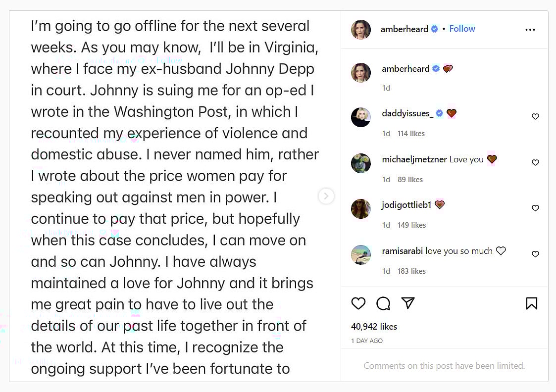Save the post with the bookmark icon
The image size is (556, 392).
[x=531, y=303]
